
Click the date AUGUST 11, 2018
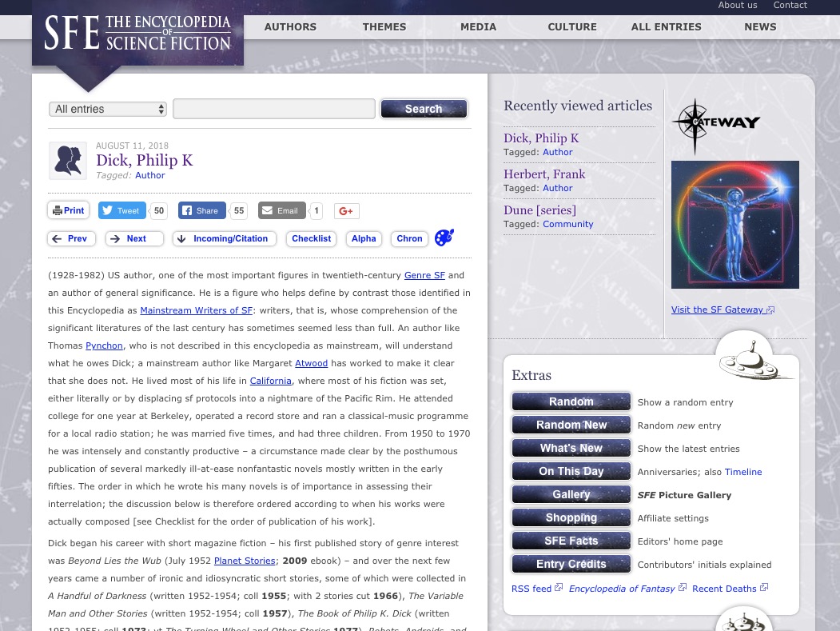133,146
